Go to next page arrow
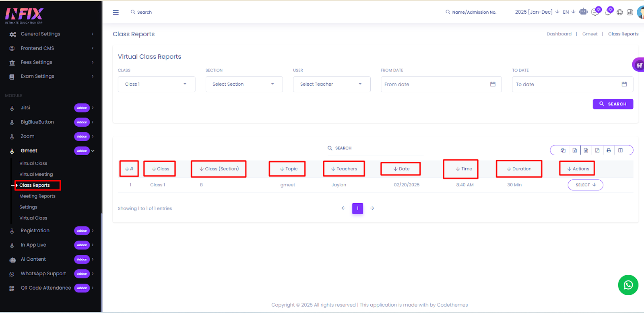 [372, 208]
